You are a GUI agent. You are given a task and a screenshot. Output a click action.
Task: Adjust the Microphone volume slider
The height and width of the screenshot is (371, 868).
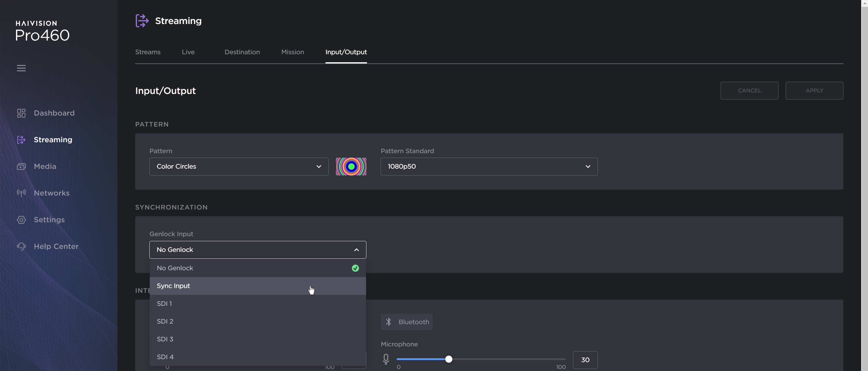(x=449, y=359)
